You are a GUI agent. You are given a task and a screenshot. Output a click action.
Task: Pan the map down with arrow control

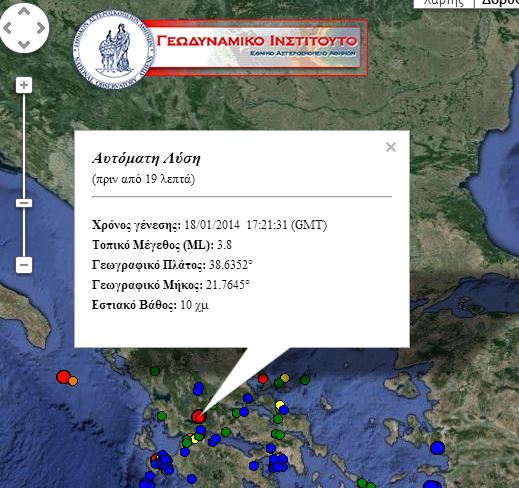click(24, 44)
